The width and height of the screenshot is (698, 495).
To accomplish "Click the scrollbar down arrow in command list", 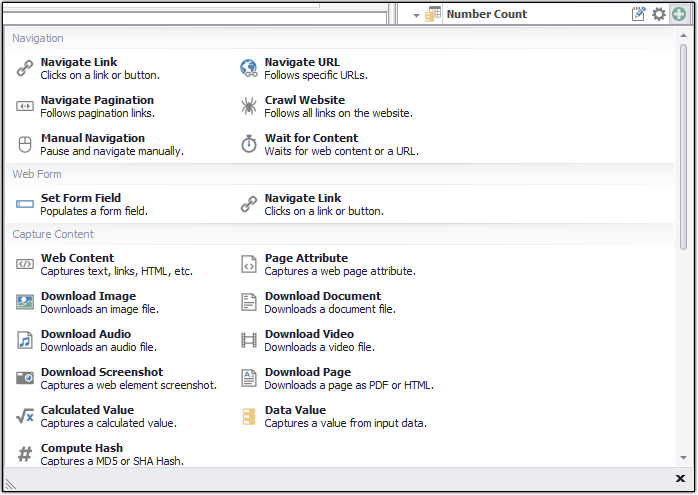I will click(x=684, y=457).
